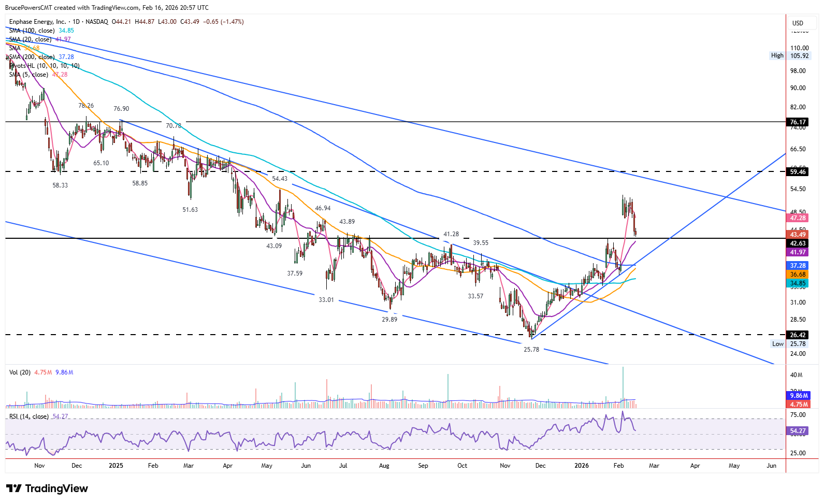Select the Vol (20) indicator legend

point(20,372)
